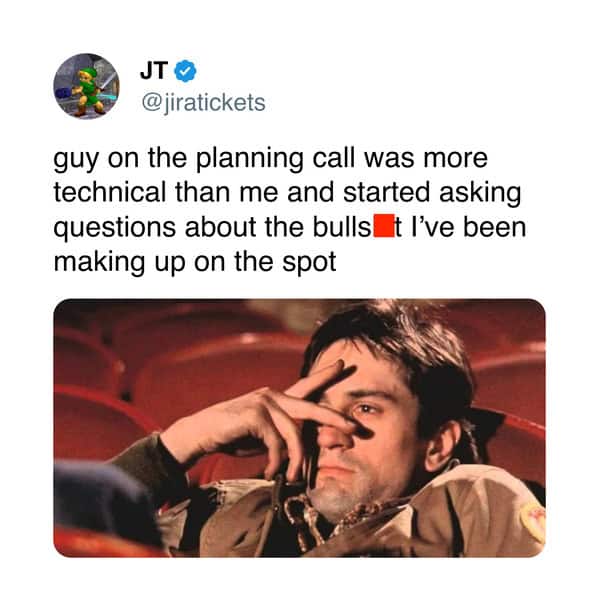Click the red censor square in the tweet

(384, 227)
